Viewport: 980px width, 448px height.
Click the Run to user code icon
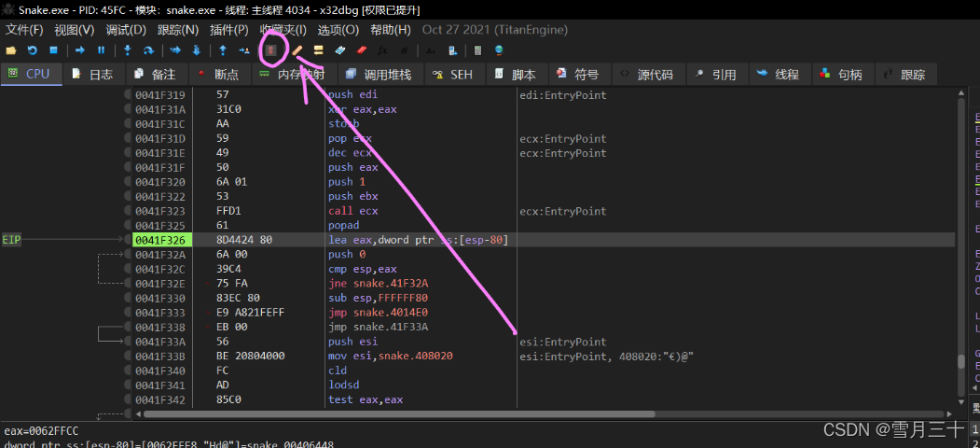pos(243,50)
